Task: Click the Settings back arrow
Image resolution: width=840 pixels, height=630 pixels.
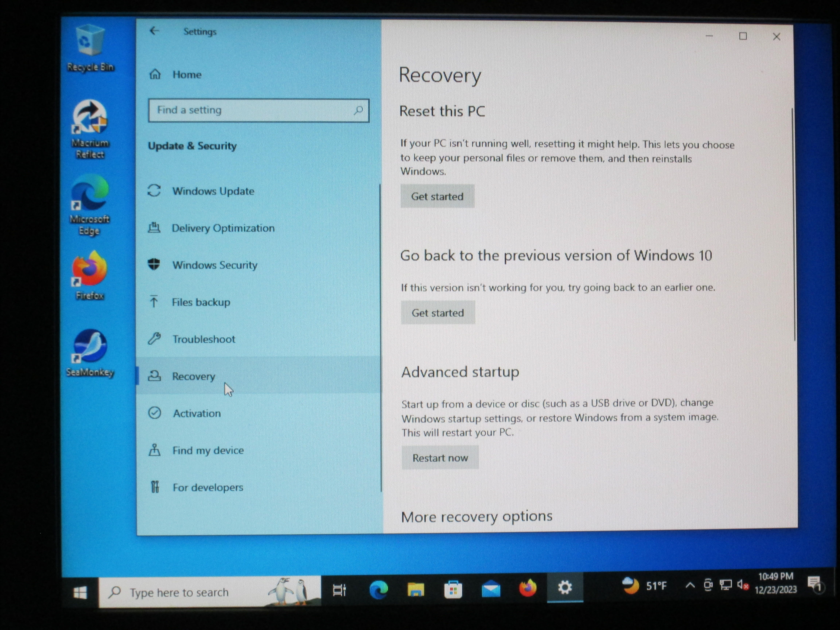Action: click(154, 31)
